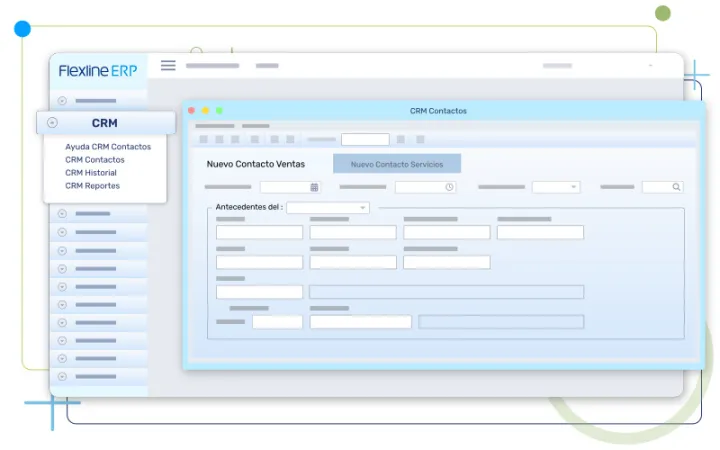
Task: Click the magnifier search icon
Action: (676, 187)
